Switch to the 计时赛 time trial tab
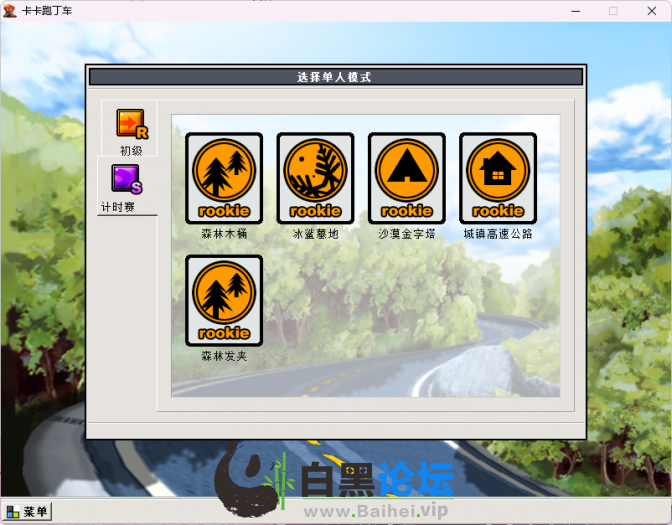Screen dimensions: 672x525 pyautogui.click(x=127, y=187)
